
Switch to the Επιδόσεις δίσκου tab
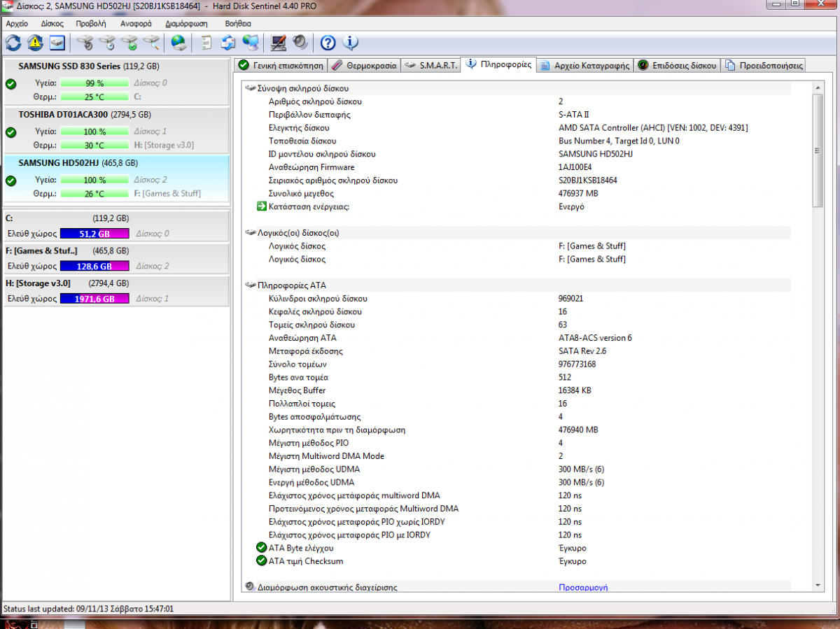[677, 65]
